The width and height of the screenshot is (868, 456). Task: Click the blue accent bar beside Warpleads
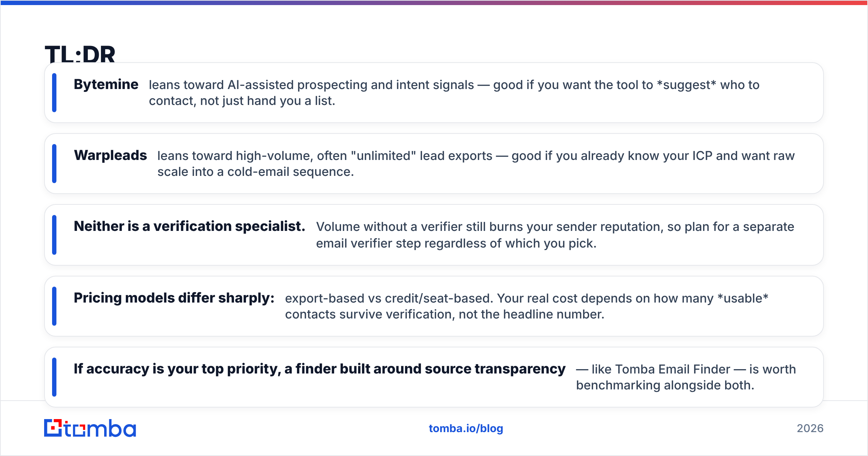(x=54, y=164)
